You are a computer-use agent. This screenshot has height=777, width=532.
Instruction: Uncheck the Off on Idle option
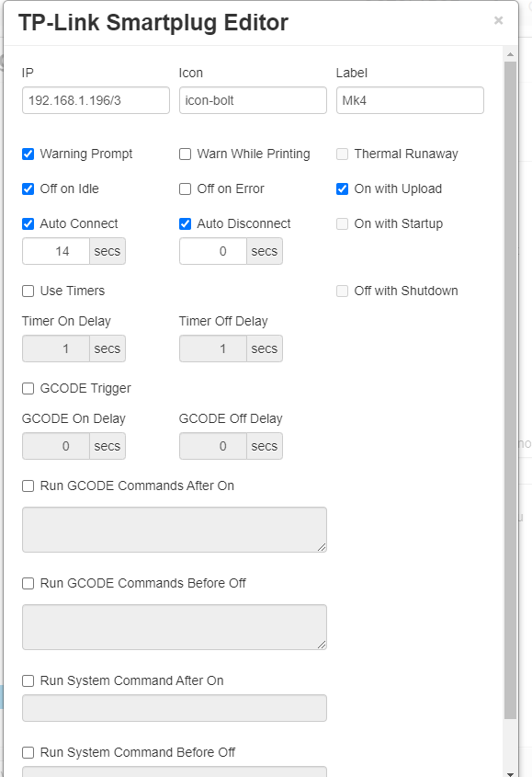pos(28,189)
